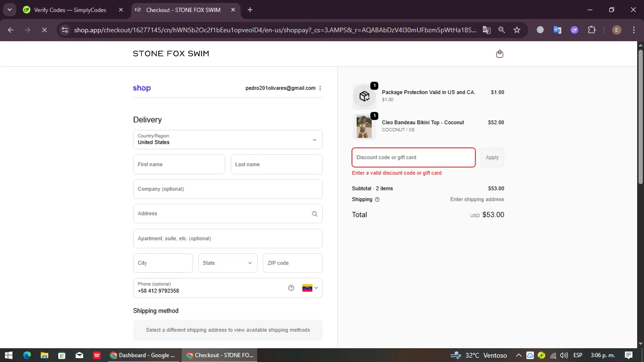Viewport: 644px width, 362px height.
Task: Click the browser URL address bar
Action: point(275,30)
